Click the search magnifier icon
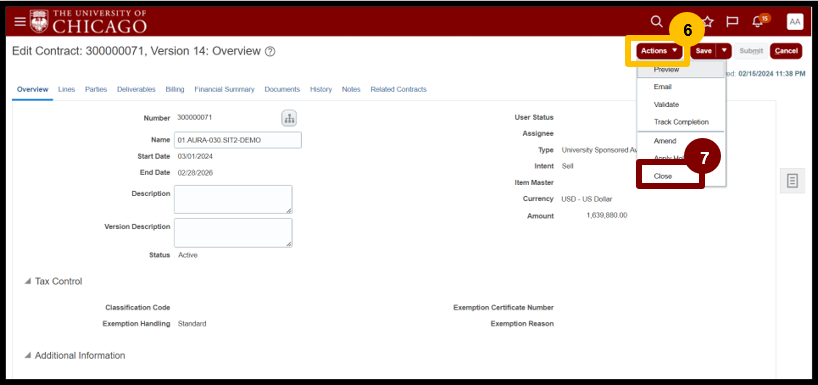Image resolution: width=818 pixels, height=385 pixels. (x=656, y=21)
